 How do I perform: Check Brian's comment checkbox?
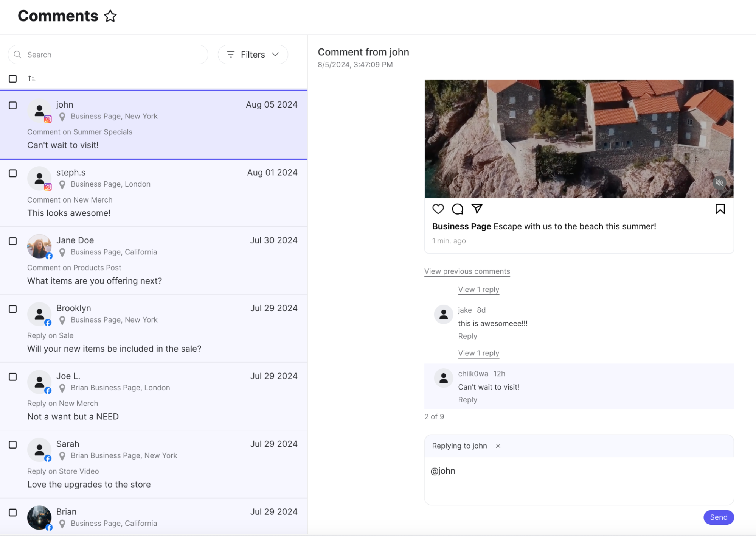tap(13, 512)
